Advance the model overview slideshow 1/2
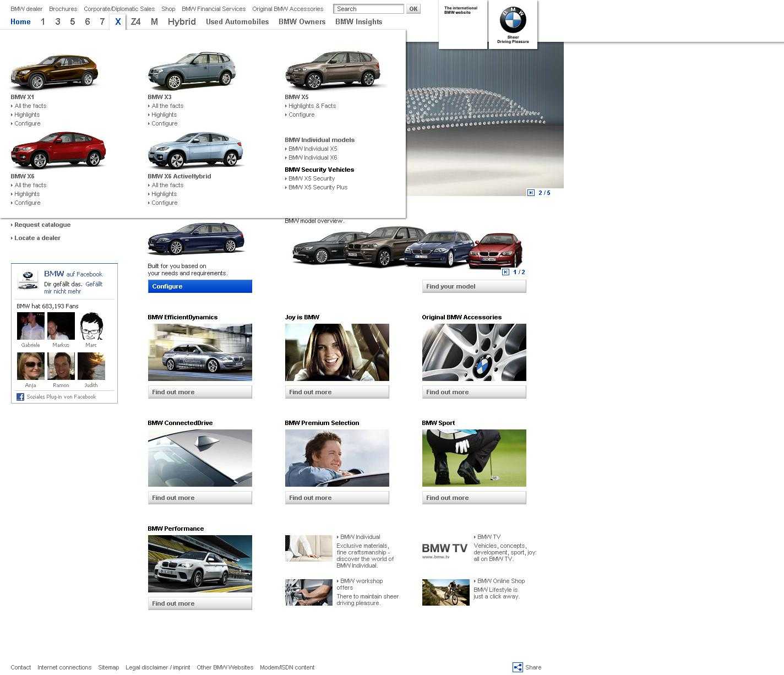The width and height of the screenshot is (784, 675). [505, 272]
